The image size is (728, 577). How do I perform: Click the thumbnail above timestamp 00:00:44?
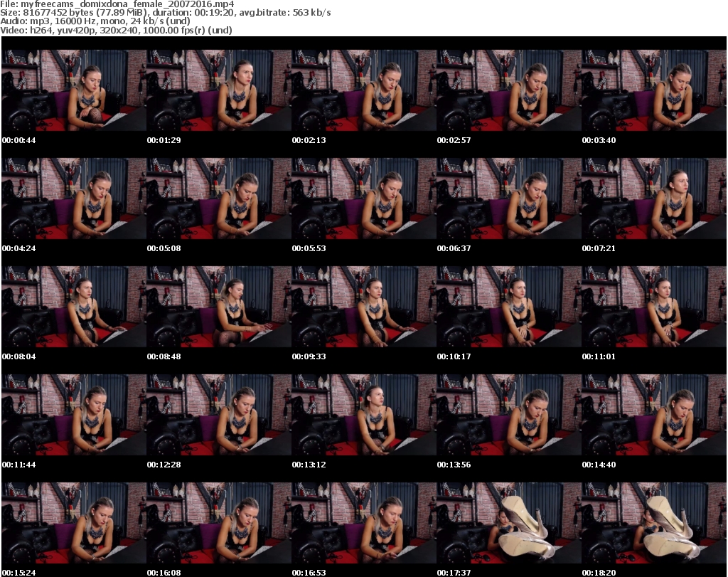click(x=74, y=90)
